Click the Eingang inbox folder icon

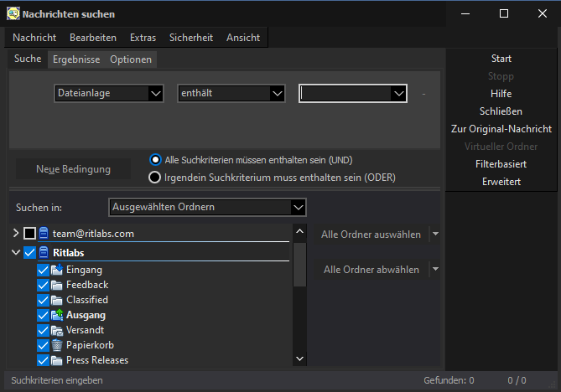point(57,270)
